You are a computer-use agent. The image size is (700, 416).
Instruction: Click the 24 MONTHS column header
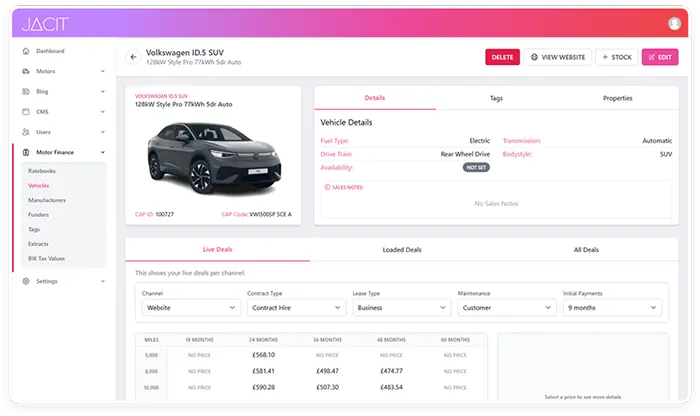point(263,340)
